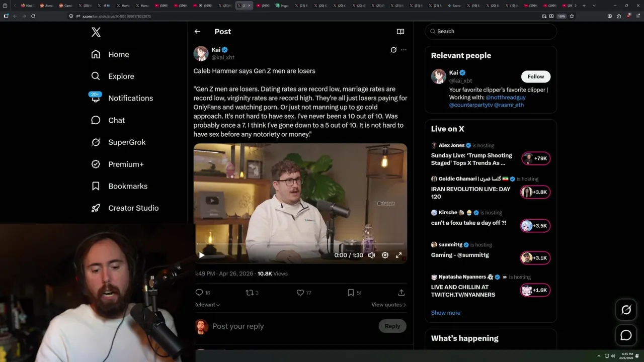This screenshot has height=362, width=644.
Task: Click the 20+ notifications badge
Action: [95, 94]
